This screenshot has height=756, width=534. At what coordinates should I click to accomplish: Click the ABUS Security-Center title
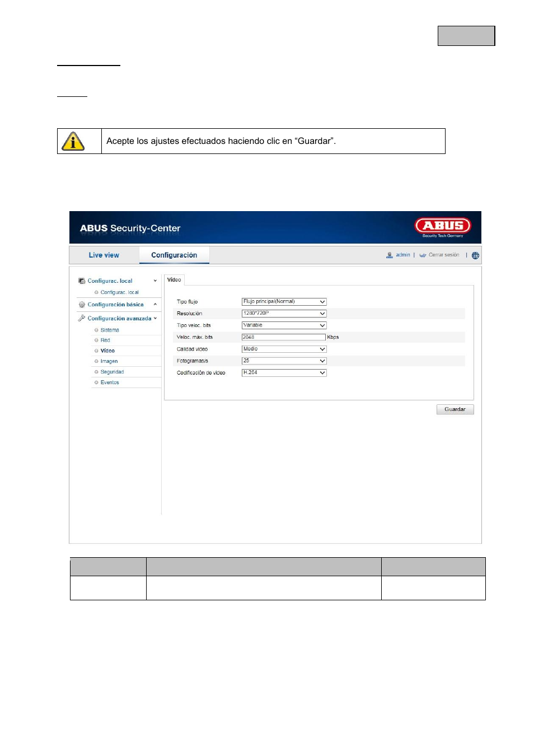tap(130, 228)
